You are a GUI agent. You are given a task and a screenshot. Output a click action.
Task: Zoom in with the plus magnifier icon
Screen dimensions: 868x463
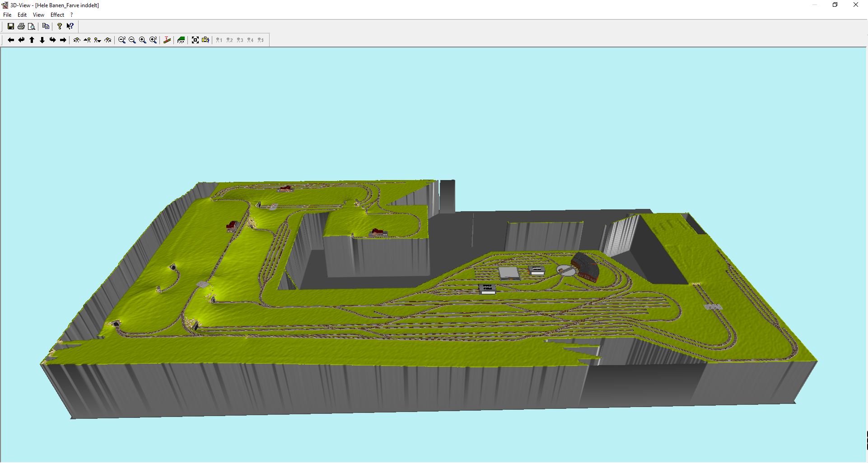(x=143, y=40)
